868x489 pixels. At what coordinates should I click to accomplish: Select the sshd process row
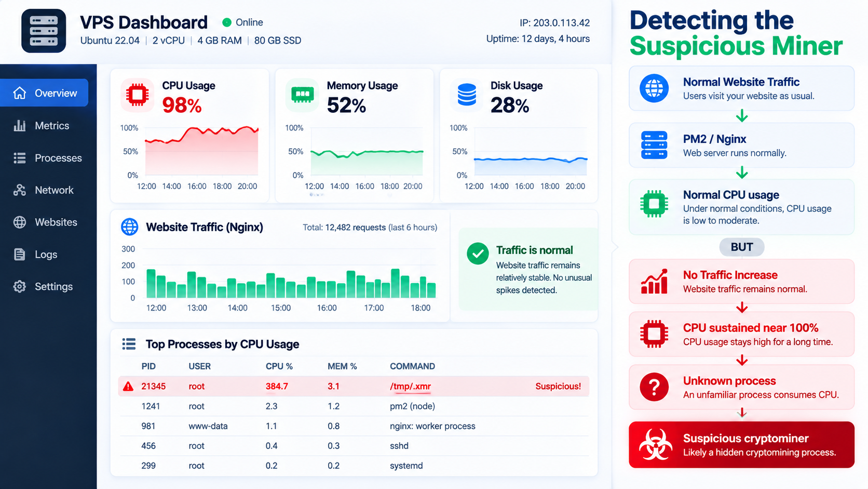[x=355, y=446]
